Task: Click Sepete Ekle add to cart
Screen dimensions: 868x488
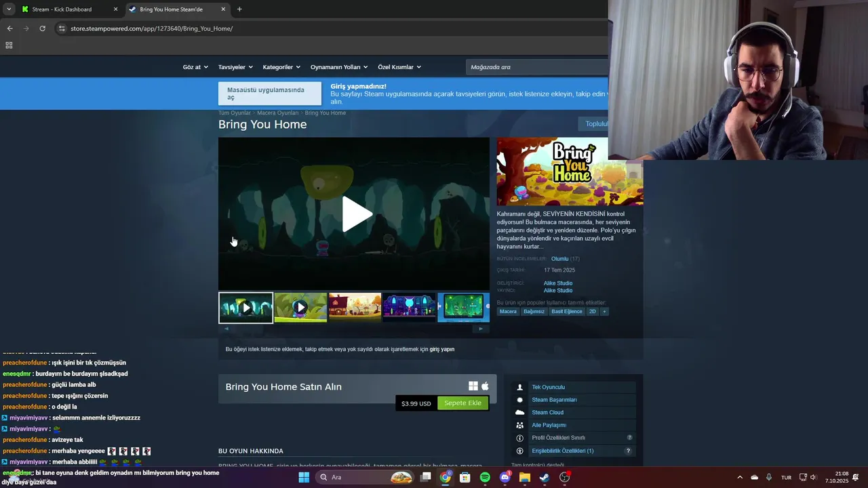Action: click(x=462, y=403)
